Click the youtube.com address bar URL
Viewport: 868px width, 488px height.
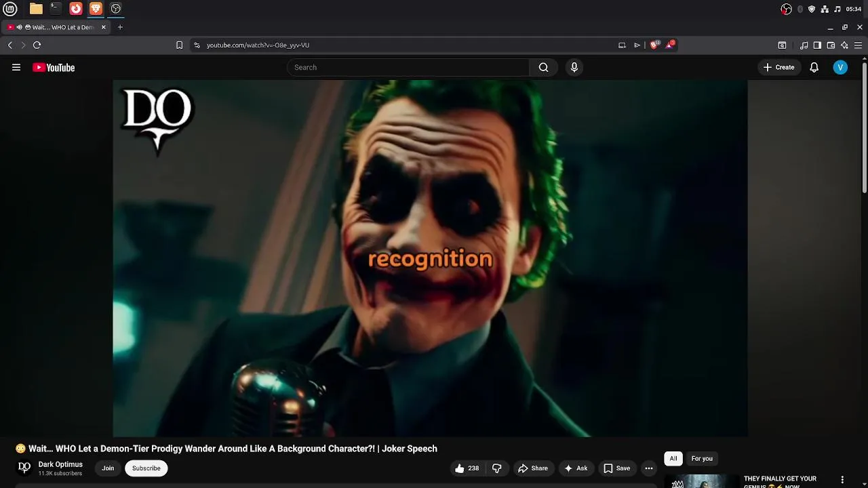tap(258, 45)
